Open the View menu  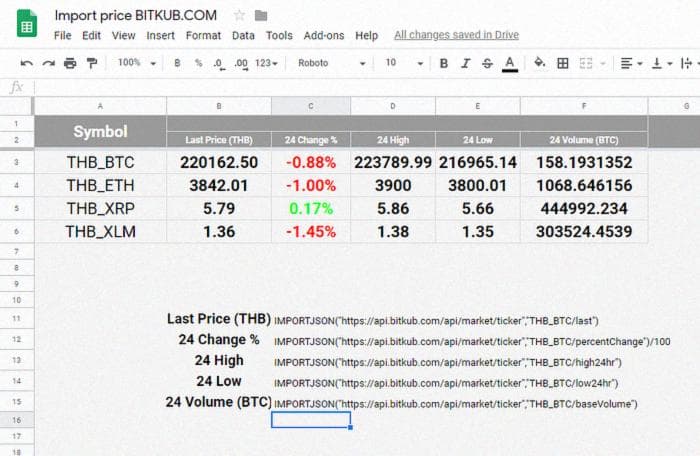(123, 36)
